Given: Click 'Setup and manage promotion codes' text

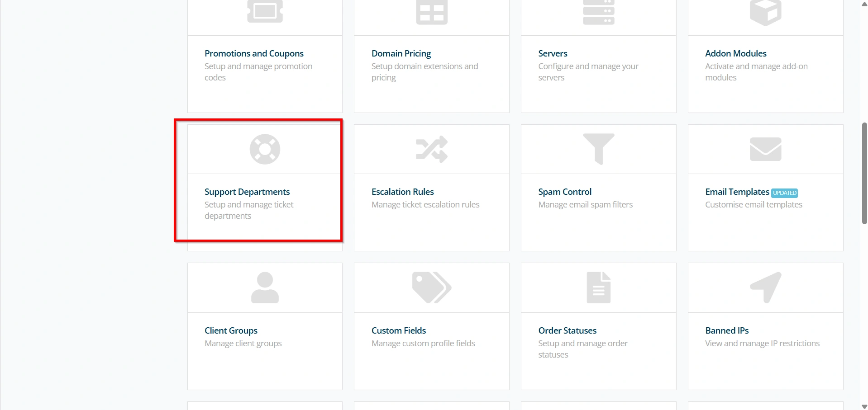Looking at the screenshot, I should [258, 72].
